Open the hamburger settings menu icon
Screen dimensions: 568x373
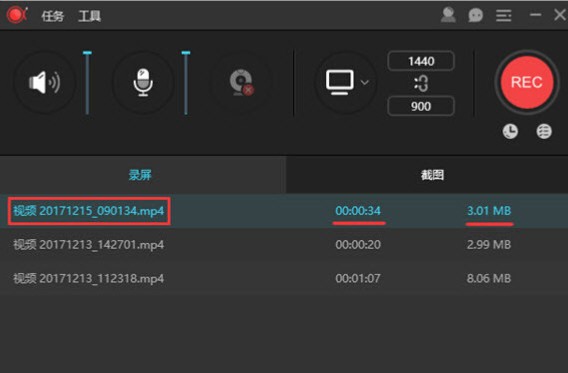pyautogui.click(x=504, y=16)
